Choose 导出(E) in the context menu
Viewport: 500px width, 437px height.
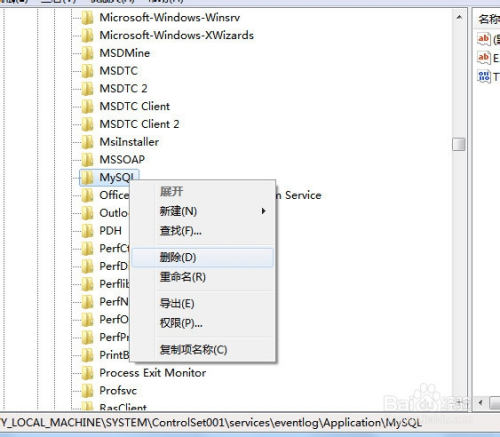pyautogui.click(x=202, y=304)
